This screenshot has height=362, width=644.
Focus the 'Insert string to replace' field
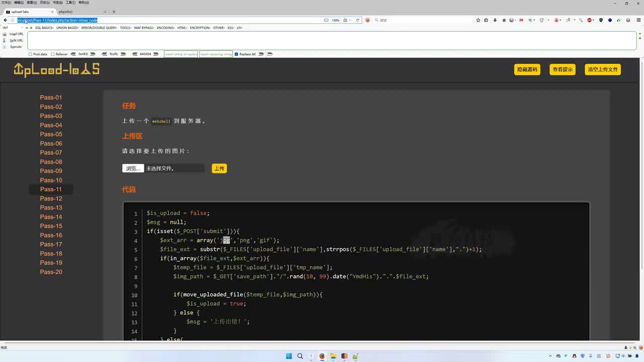(x=181, y=54)
